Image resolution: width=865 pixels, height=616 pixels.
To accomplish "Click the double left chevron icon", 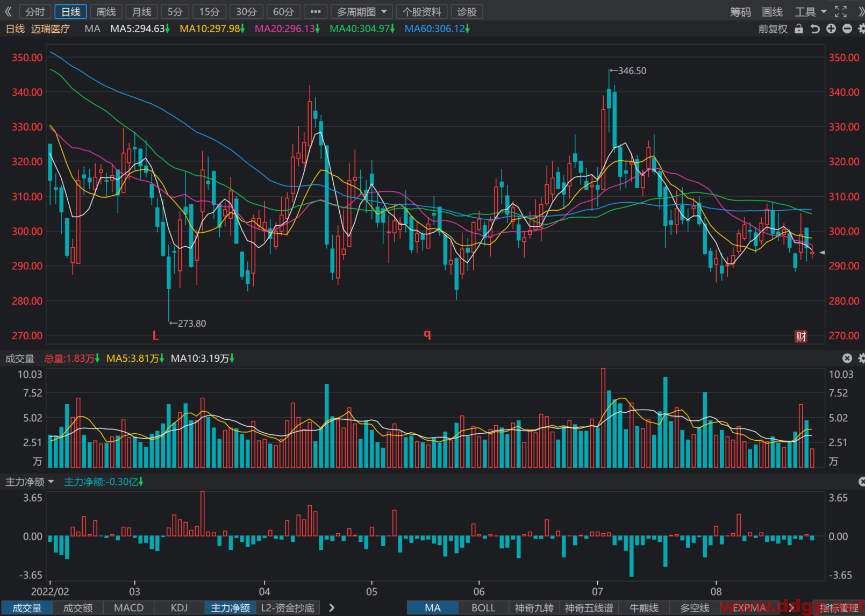I will 8,11.
